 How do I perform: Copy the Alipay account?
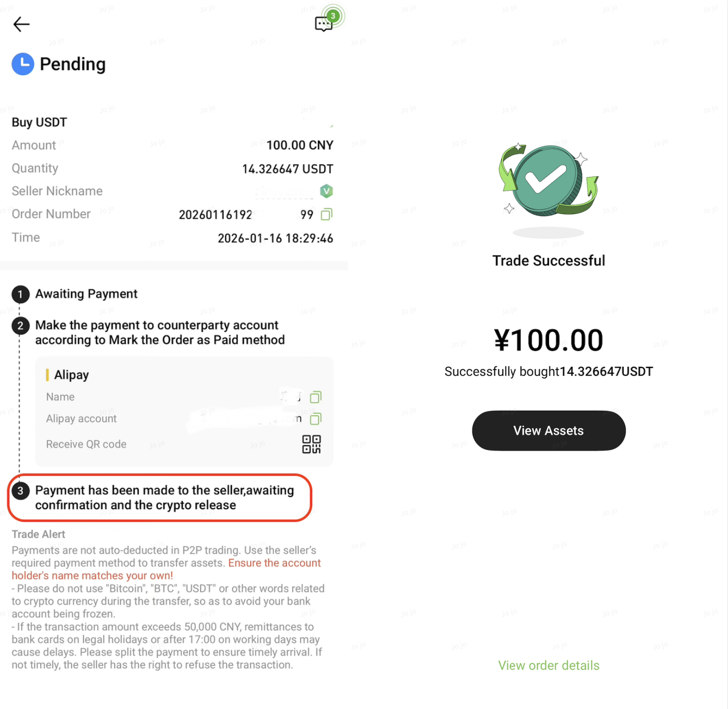(316, 419)
